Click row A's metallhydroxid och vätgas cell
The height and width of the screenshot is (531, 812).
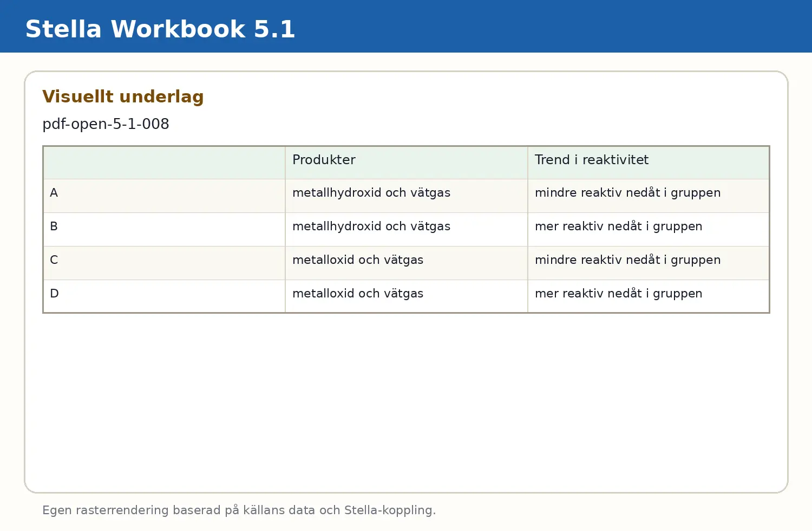tap(407, 196)
